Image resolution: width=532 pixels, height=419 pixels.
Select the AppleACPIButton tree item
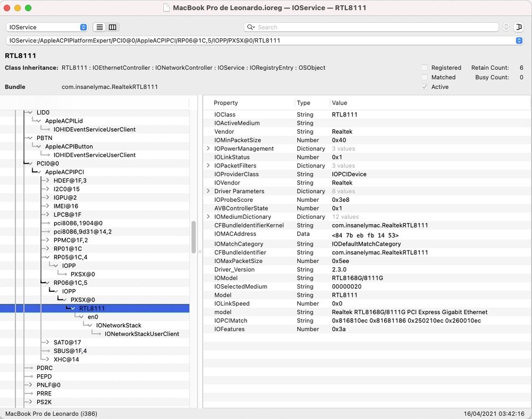click(x=69, y=147)
